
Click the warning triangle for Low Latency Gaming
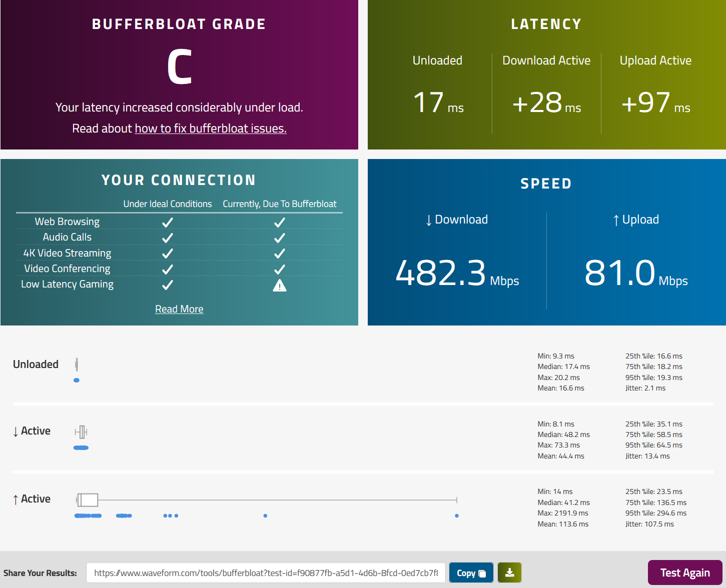(x=280, y=285)
